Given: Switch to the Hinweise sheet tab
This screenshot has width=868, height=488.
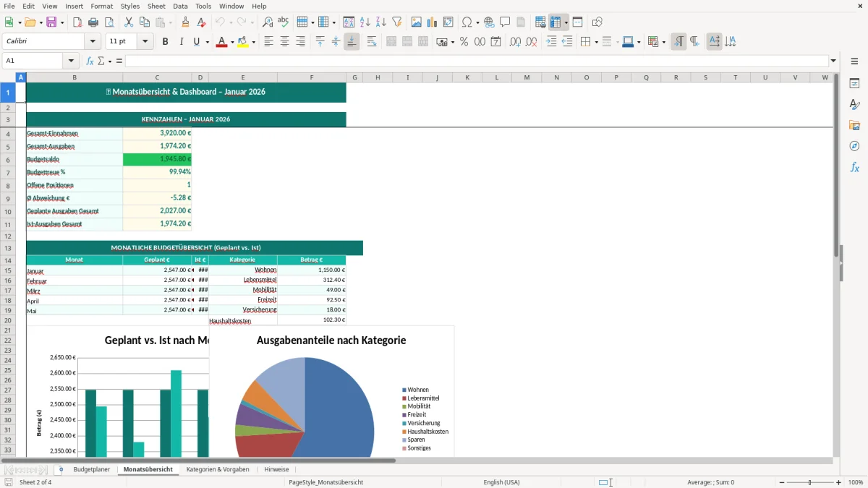Looking at the screenshot, I should (276, 469).
